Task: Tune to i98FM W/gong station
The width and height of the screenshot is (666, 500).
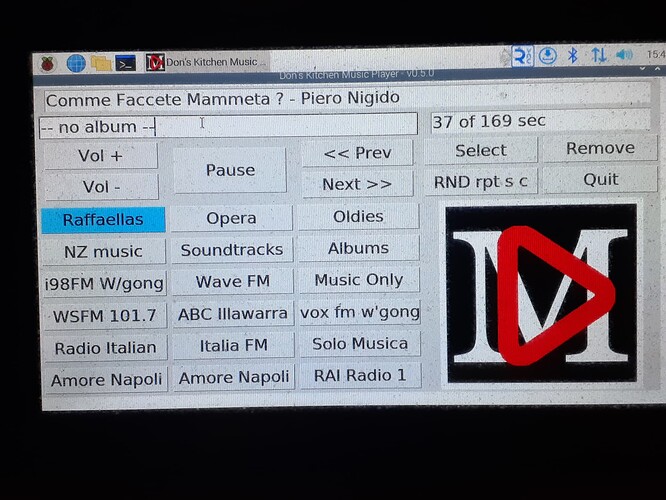Action: coord(104,283)
